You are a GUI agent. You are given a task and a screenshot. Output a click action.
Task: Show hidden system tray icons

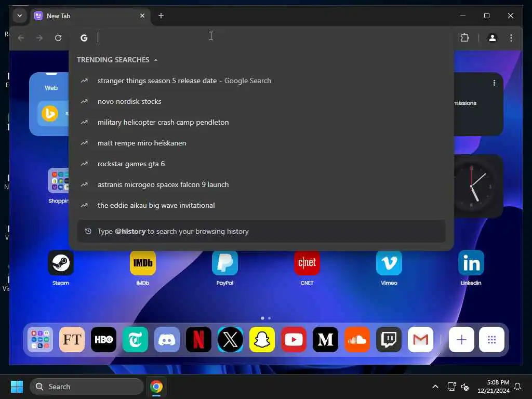[x=435, y=387]
